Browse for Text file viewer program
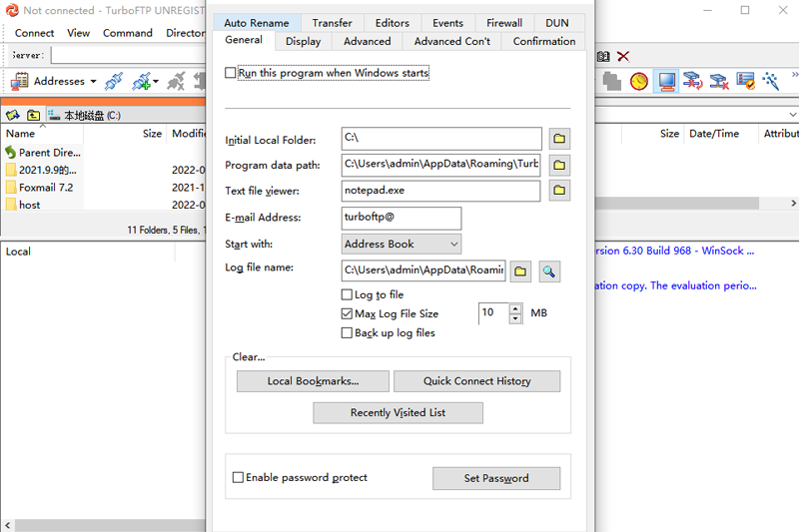This screenshot has width=799, height=532. (x=559, y=191)
